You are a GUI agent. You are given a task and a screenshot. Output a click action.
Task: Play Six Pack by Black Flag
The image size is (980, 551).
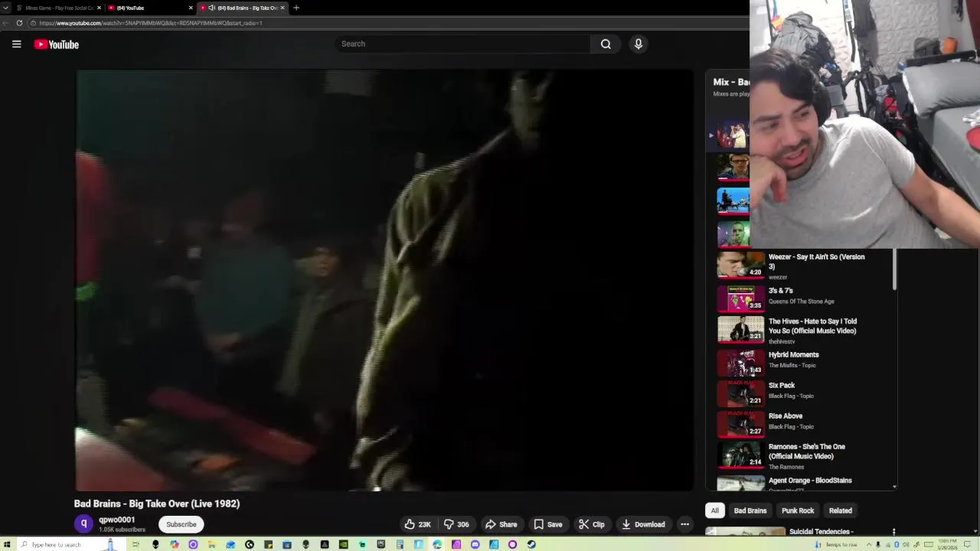[782, 386]
